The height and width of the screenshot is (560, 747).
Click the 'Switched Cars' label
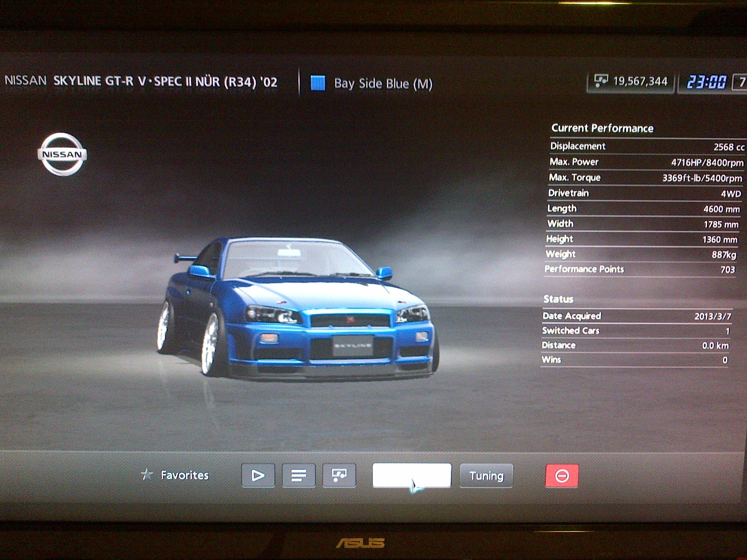(x=570, y=330)
